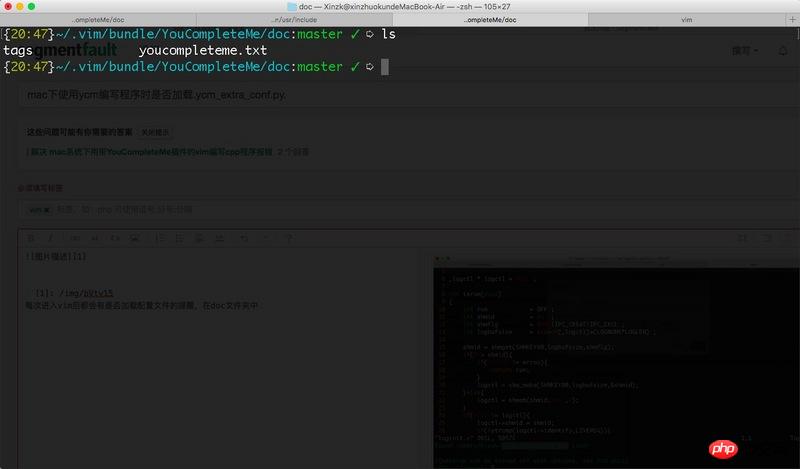Click the path '~/.vim/bundle/YouCompleteMe/doc' on the second prompt line
The height and width of the screenshot is (469, 800).
click(173, 67)
